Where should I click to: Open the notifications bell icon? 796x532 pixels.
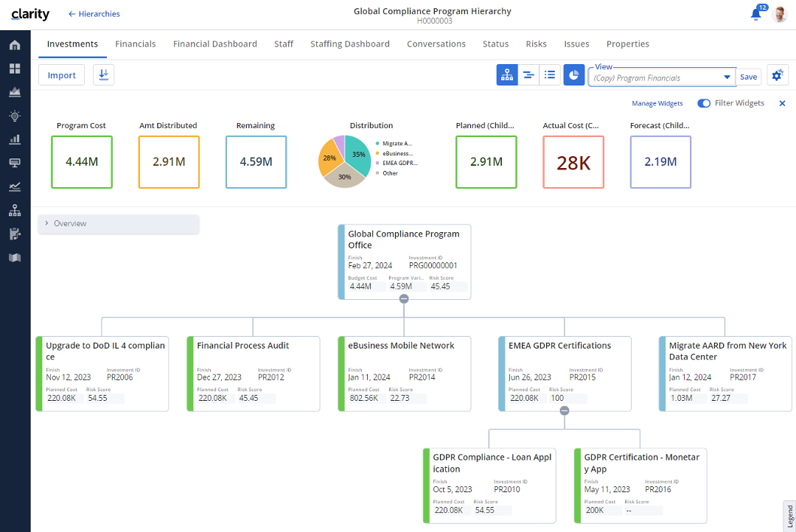pos(755,14)
